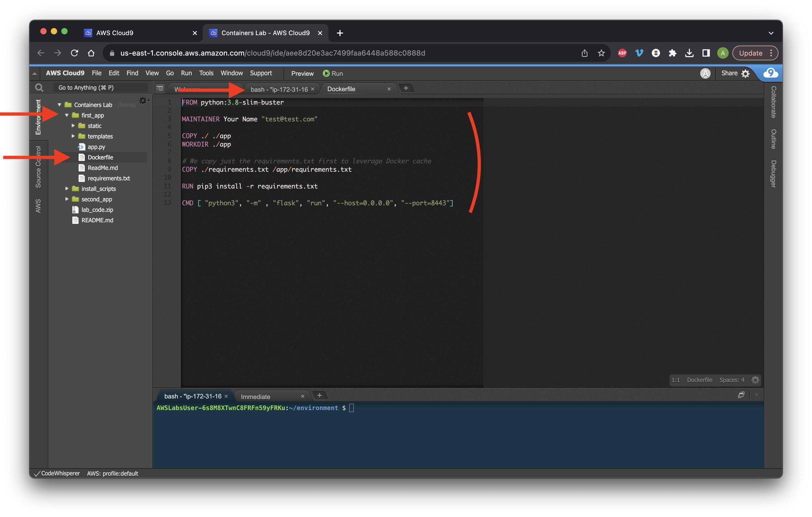This screenshot has height=517, width=812.
Task: Open Cloud9 preferences gear icon
Action: 745,74
